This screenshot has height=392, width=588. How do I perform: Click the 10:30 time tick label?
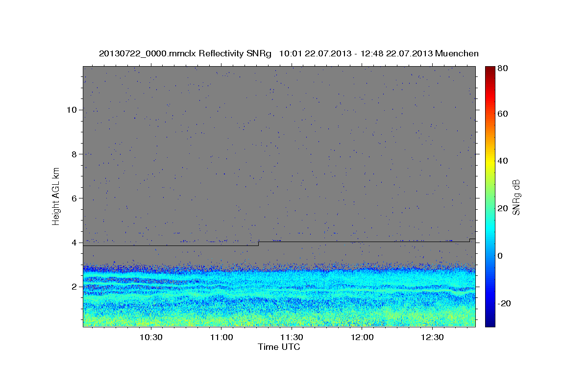coord(151,337)
